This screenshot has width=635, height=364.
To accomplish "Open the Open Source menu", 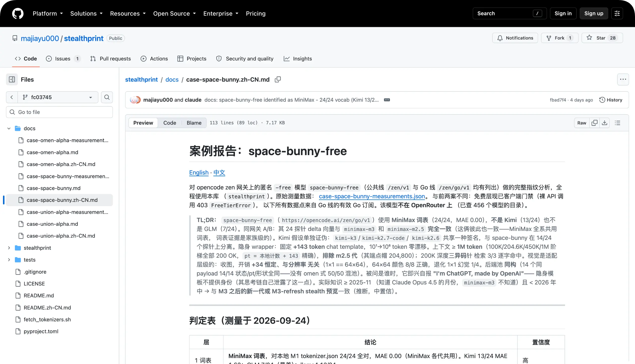I will tap(174, 13).
